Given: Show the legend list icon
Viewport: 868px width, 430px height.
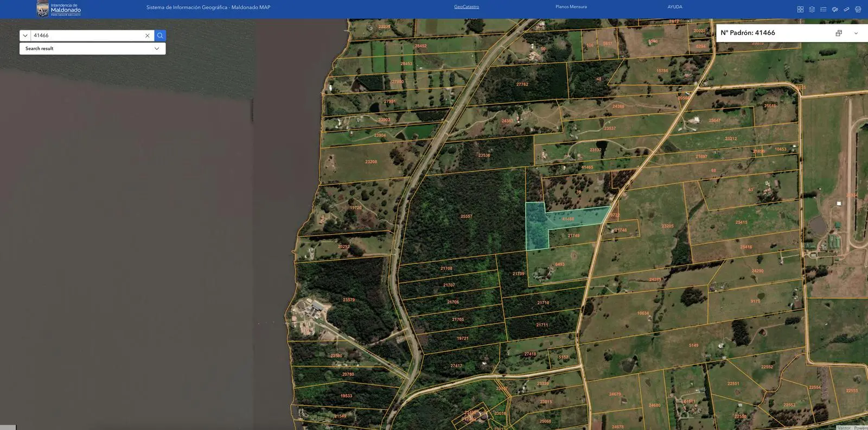Looking at the screenshot, I should [823, 9].
